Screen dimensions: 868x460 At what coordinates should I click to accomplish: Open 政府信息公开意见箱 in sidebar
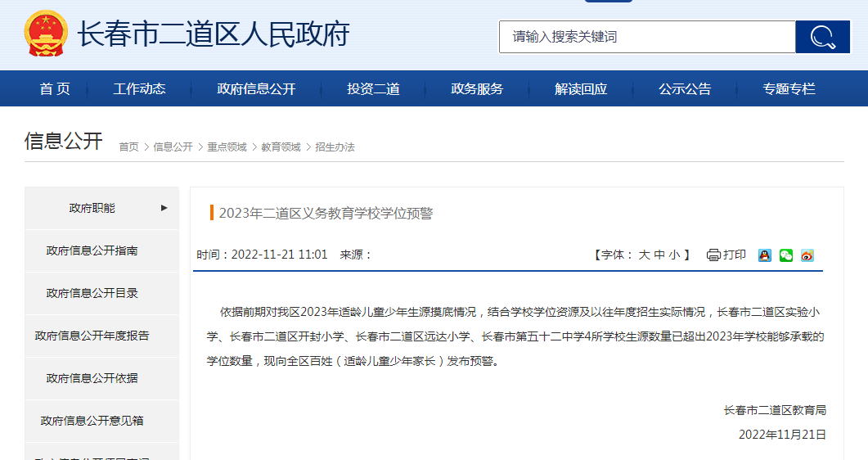pos(92,422)
